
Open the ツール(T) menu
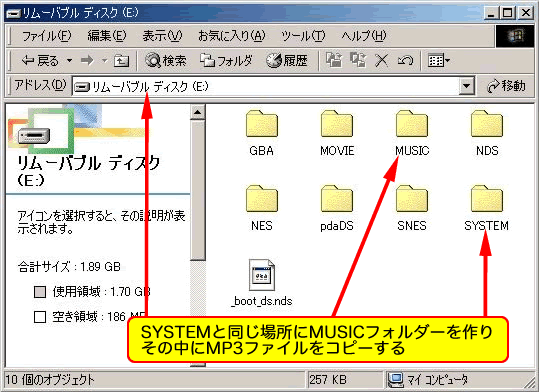pyautogui.click(x=302, y=35)
